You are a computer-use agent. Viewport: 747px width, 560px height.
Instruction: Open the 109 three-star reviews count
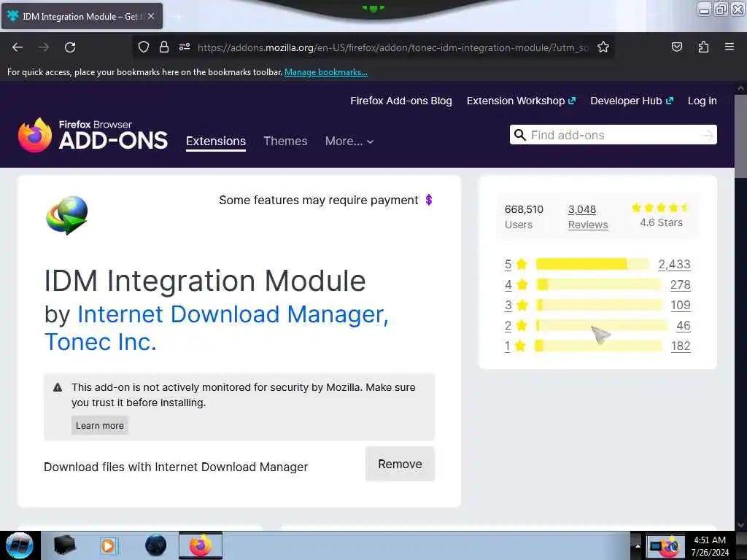681,305
